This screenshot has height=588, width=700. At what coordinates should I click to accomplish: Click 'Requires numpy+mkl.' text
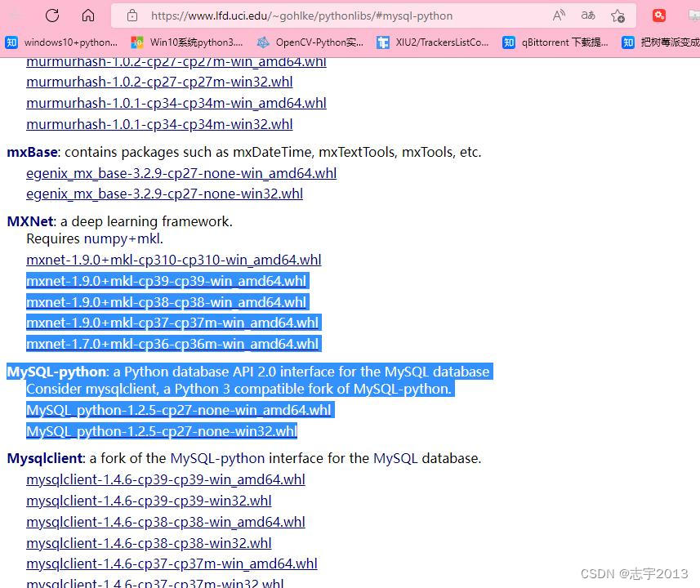[95, 238]
